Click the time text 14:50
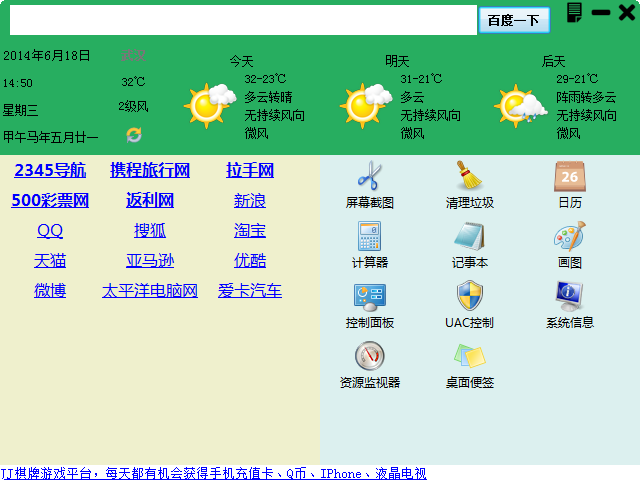640x480 pixels. [18, 83]
